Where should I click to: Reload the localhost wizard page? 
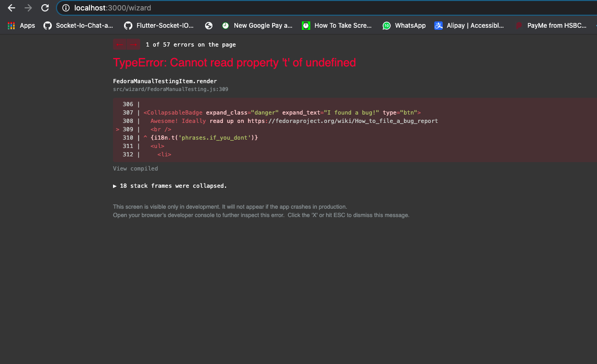point(45,8)
